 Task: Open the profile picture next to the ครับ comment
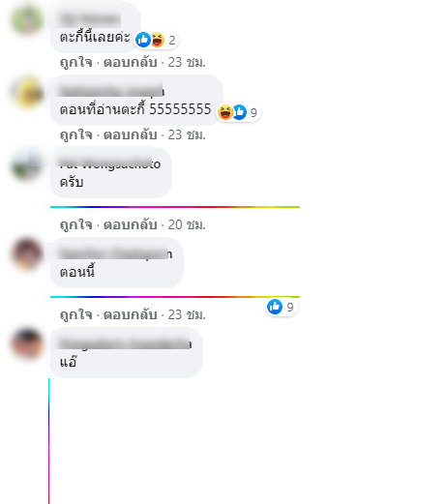pyautogui.click(x=27, y=164)
